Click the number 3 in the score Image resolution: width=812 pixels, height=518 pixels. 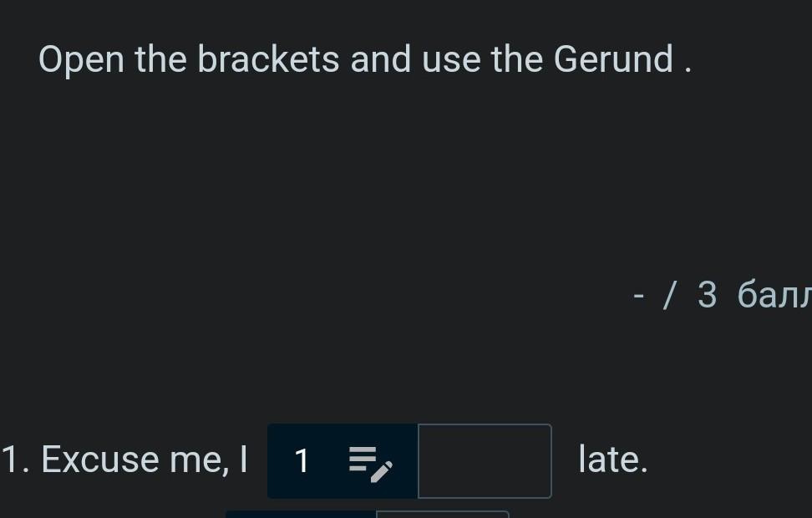tap(707, 295)
